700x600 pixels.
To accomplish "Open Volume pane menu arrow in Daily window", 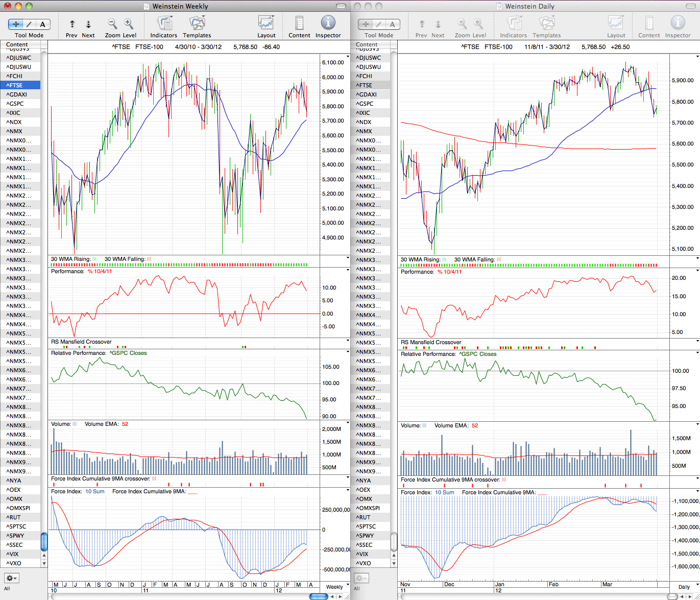I will tap(697, 424).
